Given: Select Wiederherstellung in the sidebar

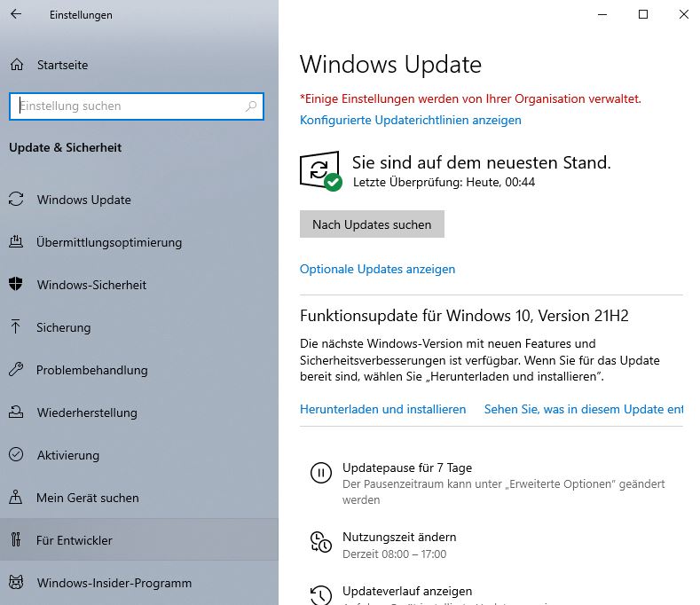Looking at the screenshot, I should point(138,412).
